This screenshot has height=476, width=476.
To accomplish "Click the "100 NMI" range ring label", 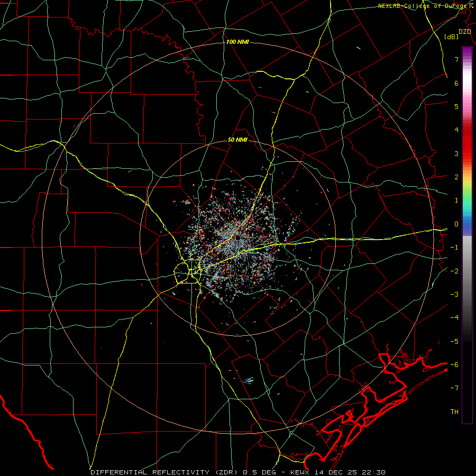I will click(237, 42).
